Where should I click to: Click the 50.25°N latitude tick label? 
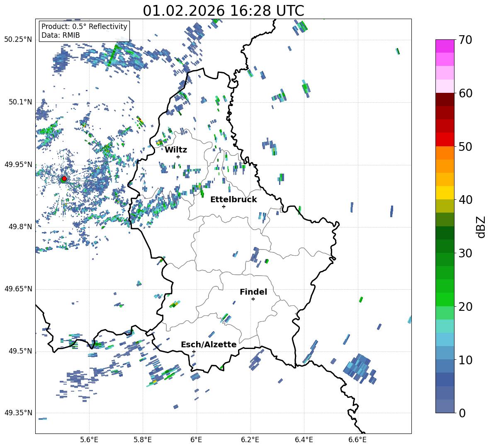[x=18, y=40]
